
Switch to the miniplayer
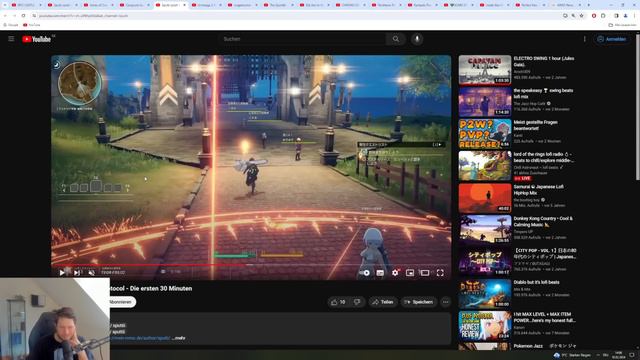[410, 273]
